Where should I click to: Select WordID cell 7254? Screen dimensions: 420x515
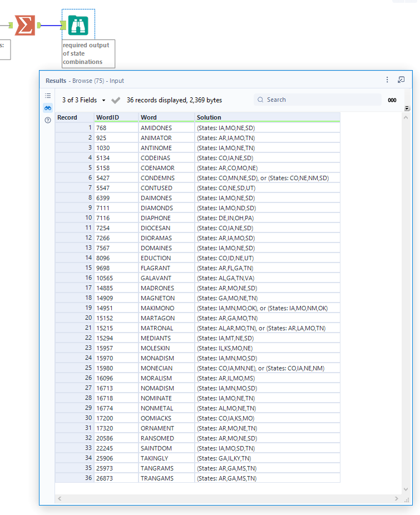click(x=116, y=228)
